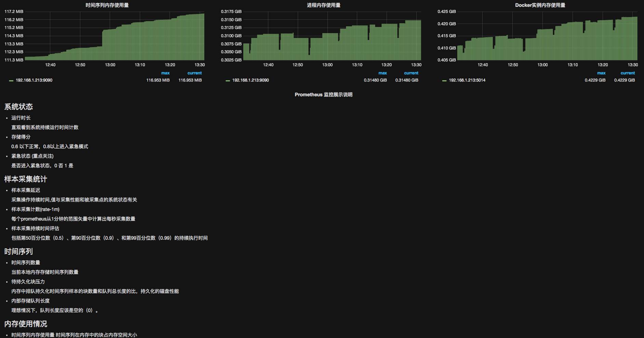Click the 时间序列 section heading
Screen dimensions: 644x338
[18, 251]
